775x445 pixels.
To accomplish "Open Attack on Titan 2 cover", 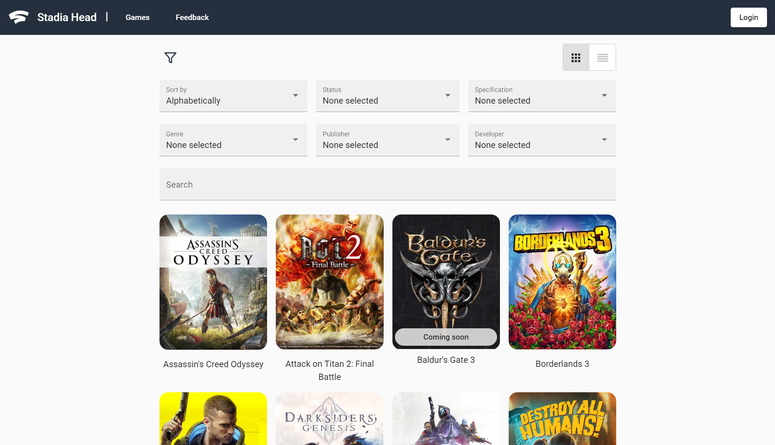I will point(330,282).
